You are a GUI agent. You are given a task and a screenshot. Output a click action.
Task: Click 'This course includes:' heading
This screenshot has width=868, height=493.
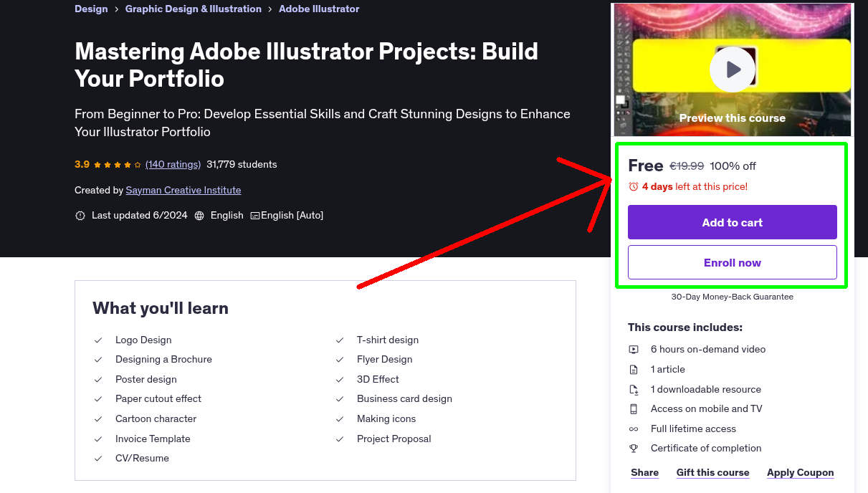coord(685,327)
